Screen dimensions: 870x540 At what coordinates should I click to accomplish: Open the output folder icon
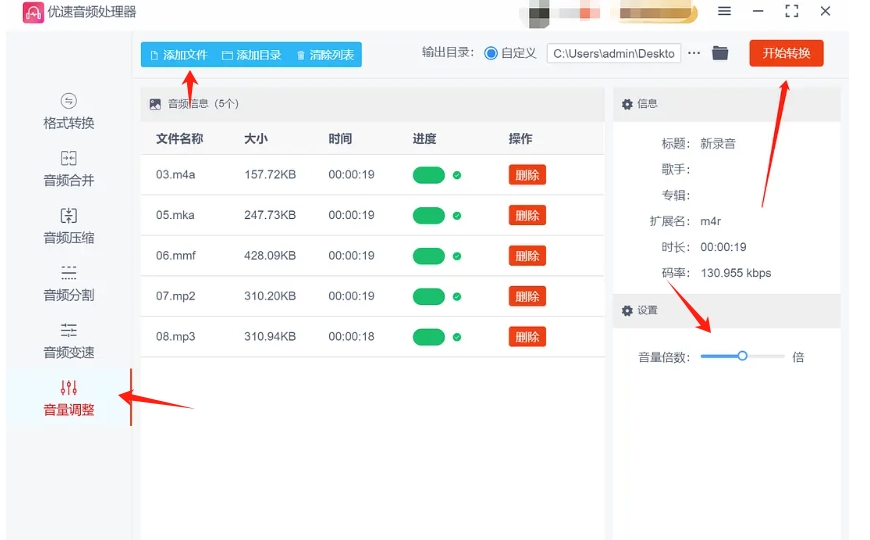point(720,53)
